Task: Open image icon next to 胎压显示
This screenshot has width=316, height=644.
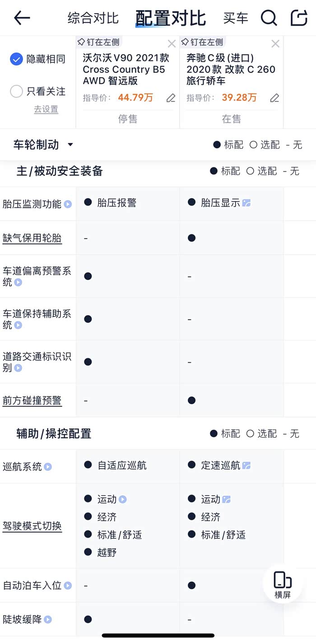Action: [x=246, y=203]
